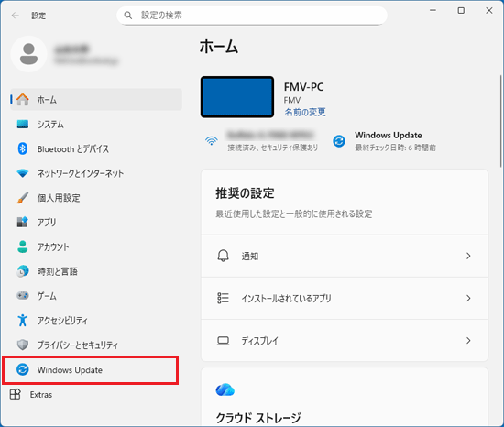
Task: Select Windows Update label in sidebar
Action: click(x=70, y=370)
